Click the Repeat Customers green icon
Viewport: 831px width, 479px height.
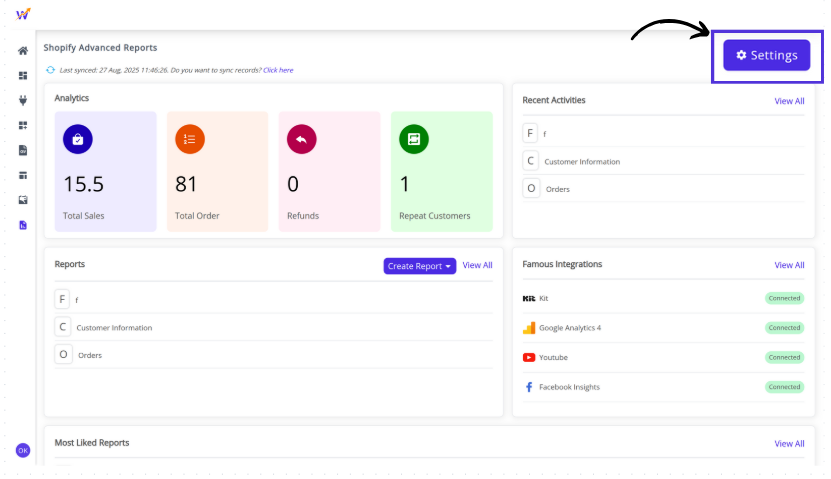coord(414,140)
